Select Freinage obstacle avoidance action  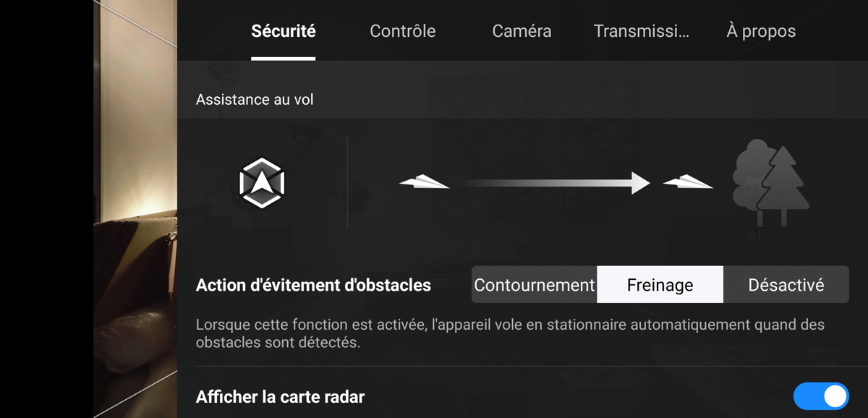pyautogui.click(x=660, y=285)
